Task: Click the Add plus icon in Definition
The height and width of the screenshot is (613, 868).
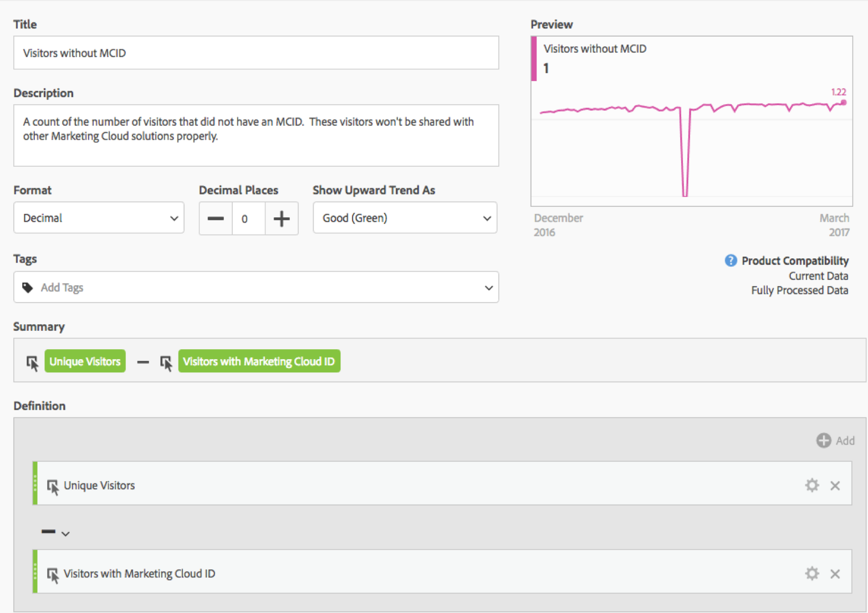Action: (824, 441)
